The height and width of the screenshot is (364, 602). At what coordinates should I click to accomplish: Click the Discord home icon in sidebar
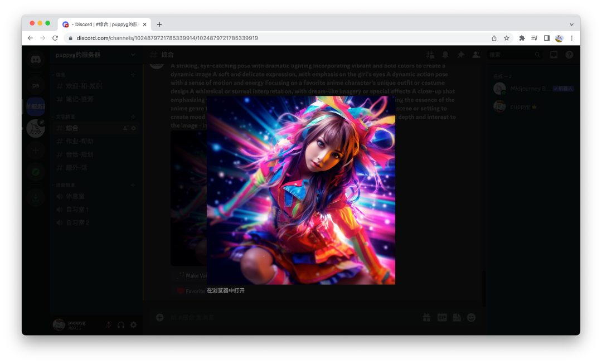(36, 59)
